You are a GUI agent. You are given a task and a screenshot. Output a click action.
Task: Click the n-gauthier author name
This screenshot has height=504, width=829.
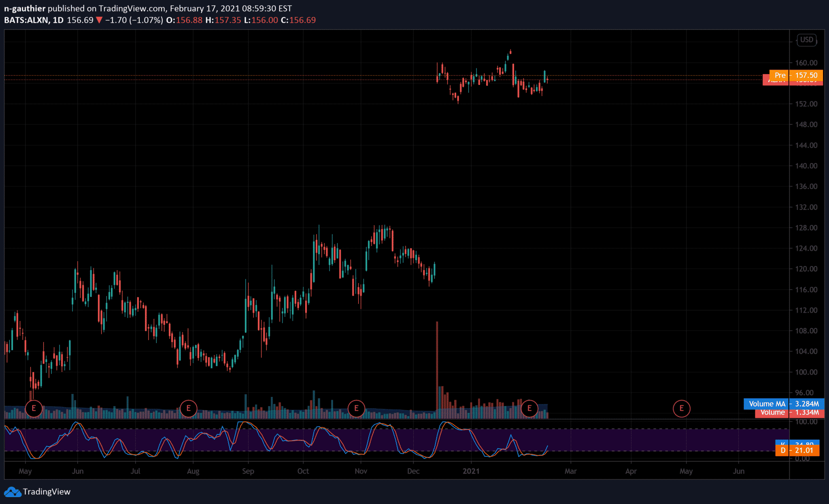point(25,8)
